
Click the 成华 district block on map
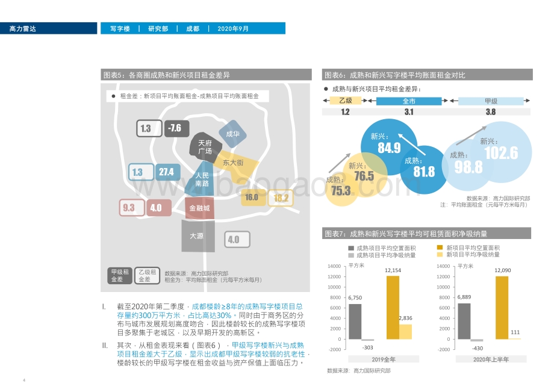tap(232, 134)
